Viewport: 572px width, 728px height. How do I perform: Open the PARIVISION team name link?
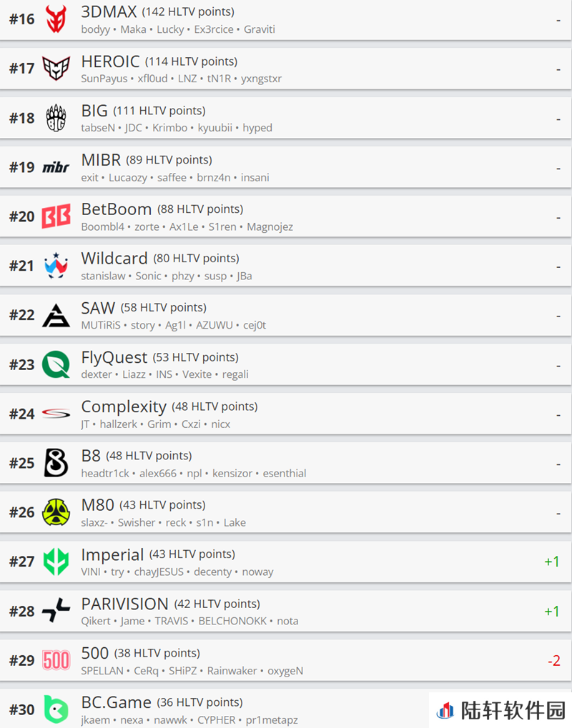pos(124,604)
